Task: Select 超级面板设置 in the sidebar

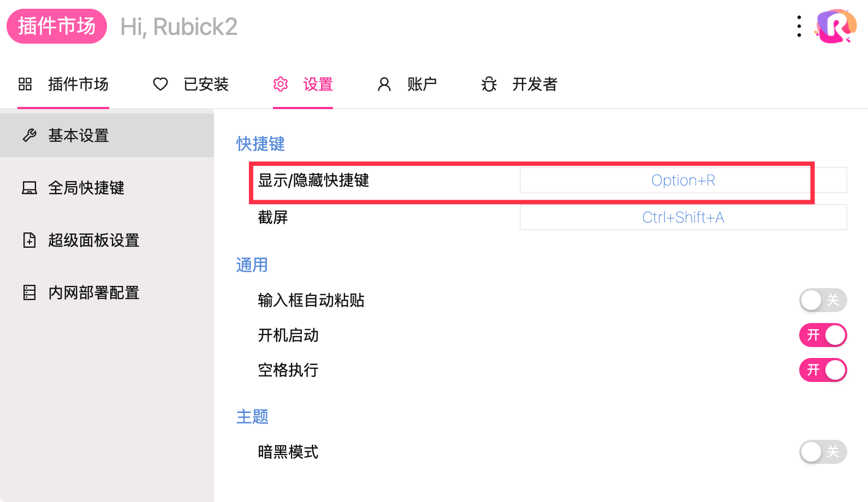Action: 93,240
